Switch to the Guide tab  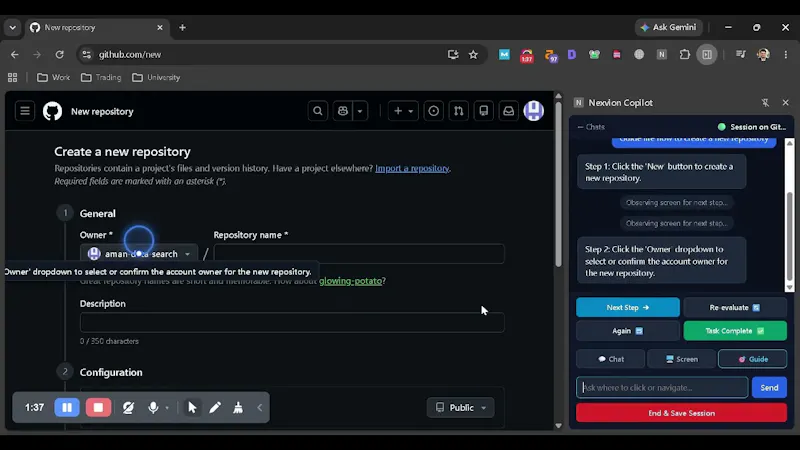[753, 359]
